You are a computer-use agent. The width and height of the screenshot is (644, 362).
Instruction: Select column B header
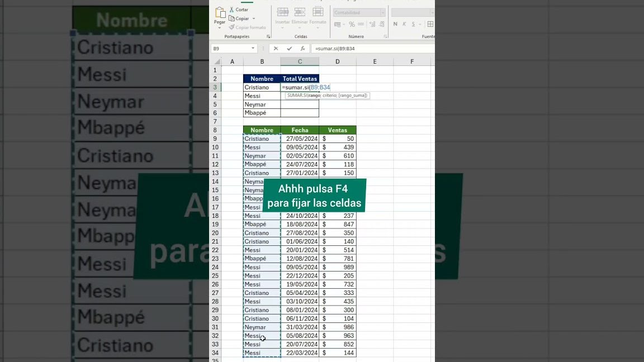click(262, 61)
